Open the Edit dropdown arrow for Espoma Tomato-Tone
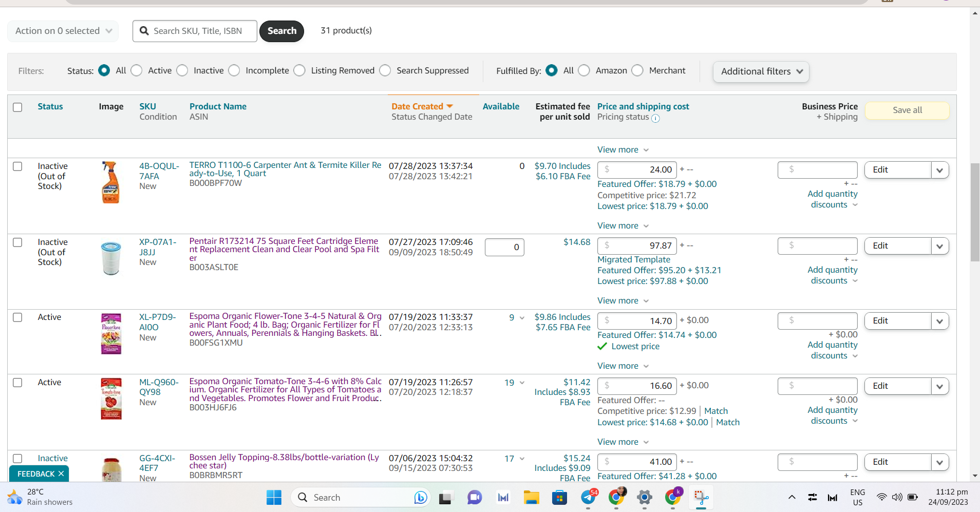Screen dimensions: 980x512 (940, 386)
